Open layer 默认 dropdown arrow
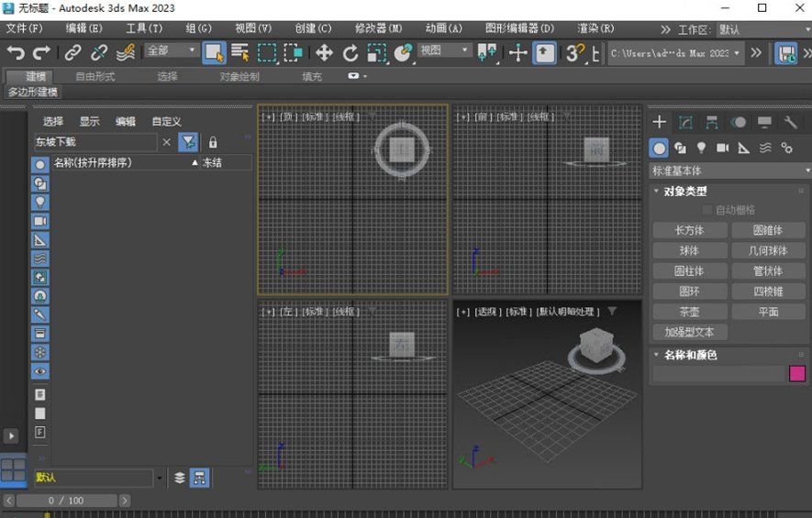The image size is (812, 518). tap(159, 478)
